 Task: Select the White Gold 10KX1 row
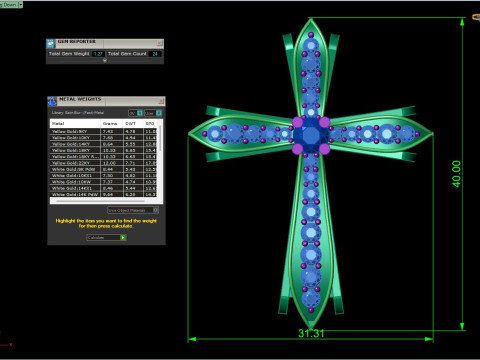click(x=103, y=176)
